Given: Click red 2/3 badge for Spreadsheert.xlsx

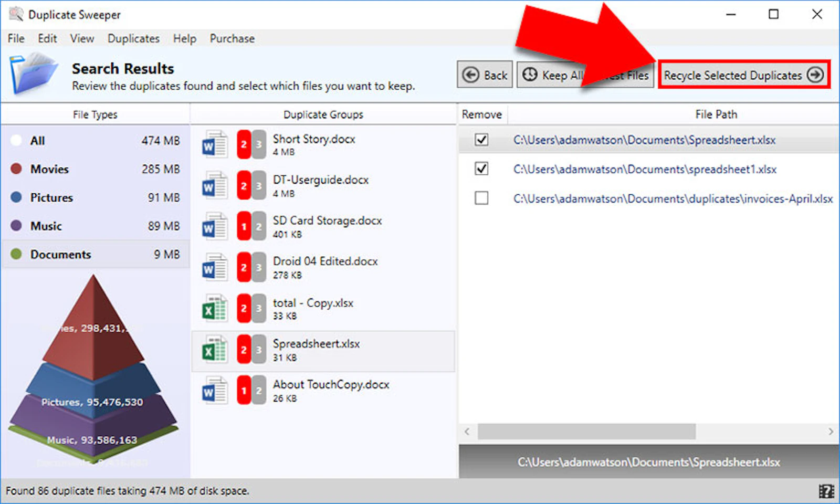Looking at the screenshot, I should (x=251, y=349).
